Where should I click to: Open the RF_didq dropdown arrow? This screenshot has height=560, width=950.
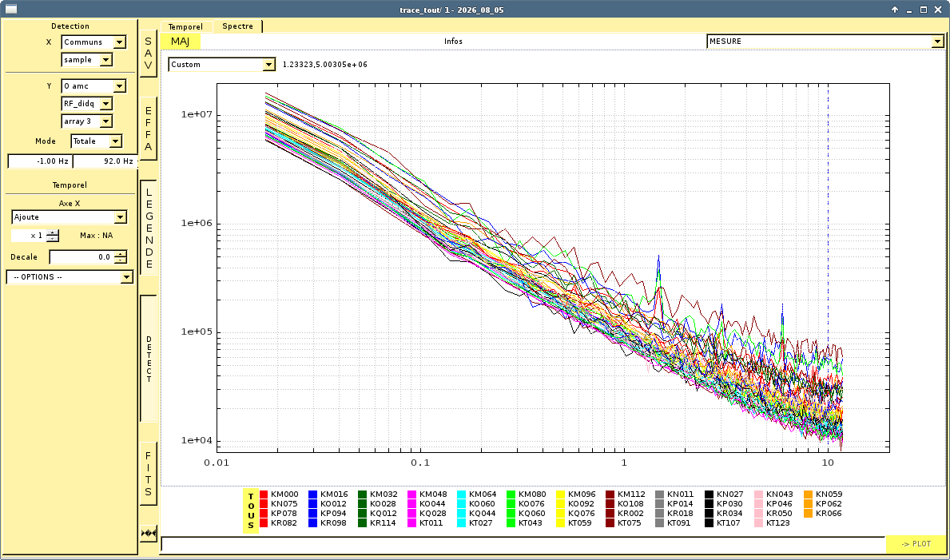[106, 104]
